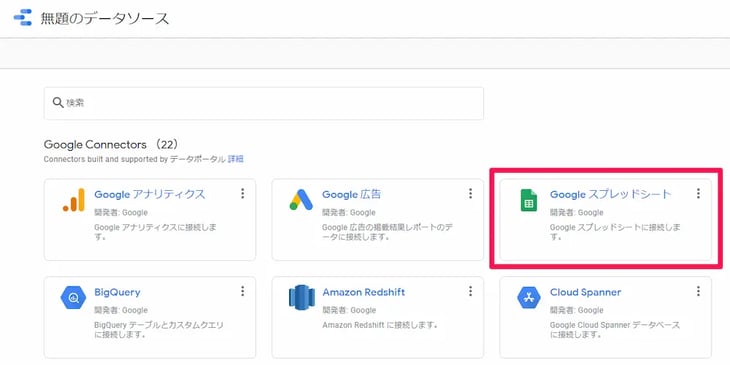Image resolution: width=730 pixels, height=365 pixels.
Task: Open more options for Amazon Redshift
Action: click(x=471, y=291)
